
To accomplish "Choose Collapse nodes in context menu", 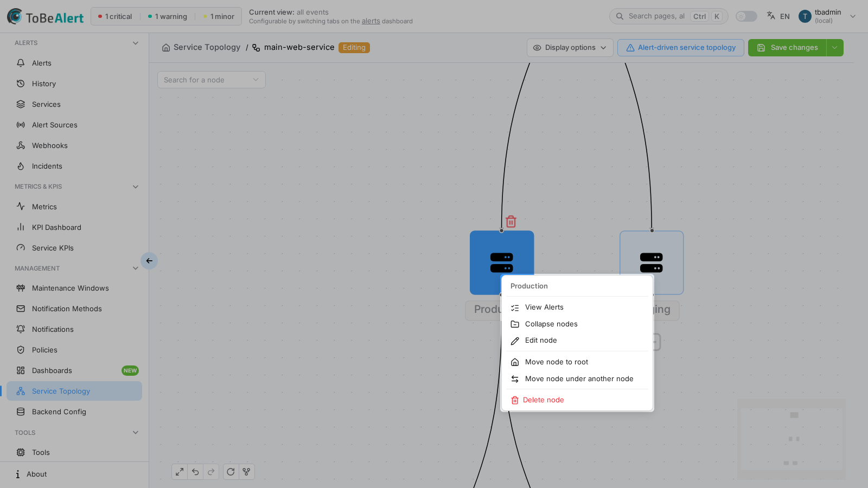I will pos(577,324).
